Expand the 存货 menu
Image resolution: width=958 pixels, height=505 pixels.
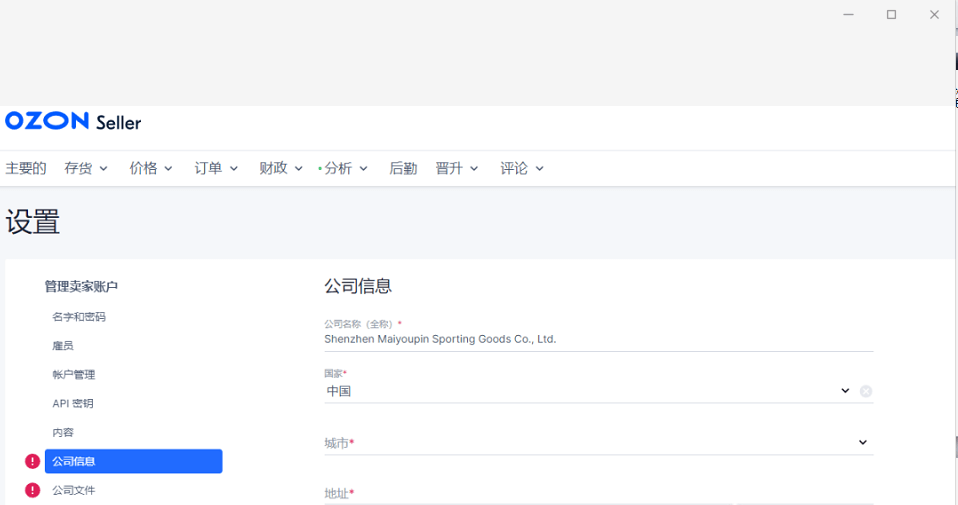pos(86,168)
